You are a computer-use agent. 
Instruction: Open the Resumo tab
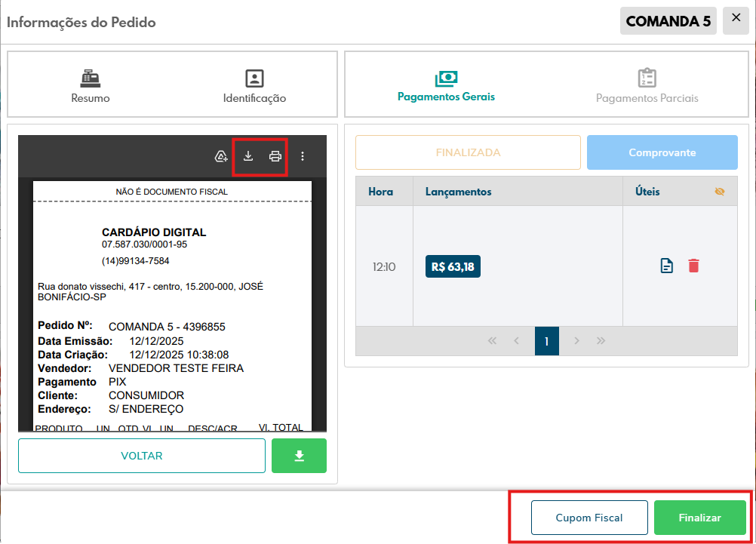[91, 85]
